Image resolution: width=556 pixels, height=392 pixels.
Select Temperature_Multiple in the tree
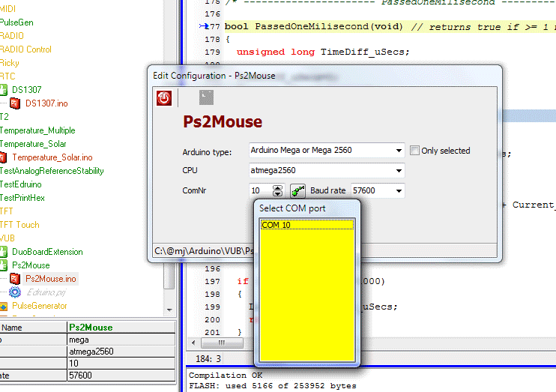coord(37,130)
